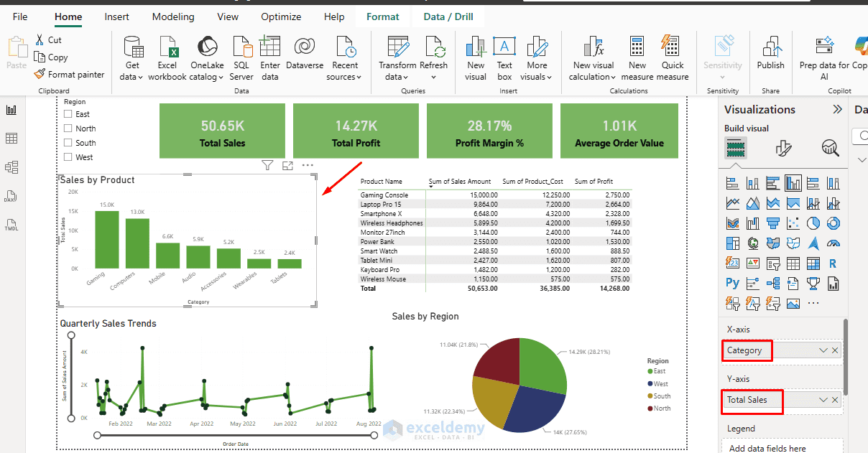The image size is (868, 453).
Task: Open the Report view from left sidebar
Action: click(x=11, y=110)
